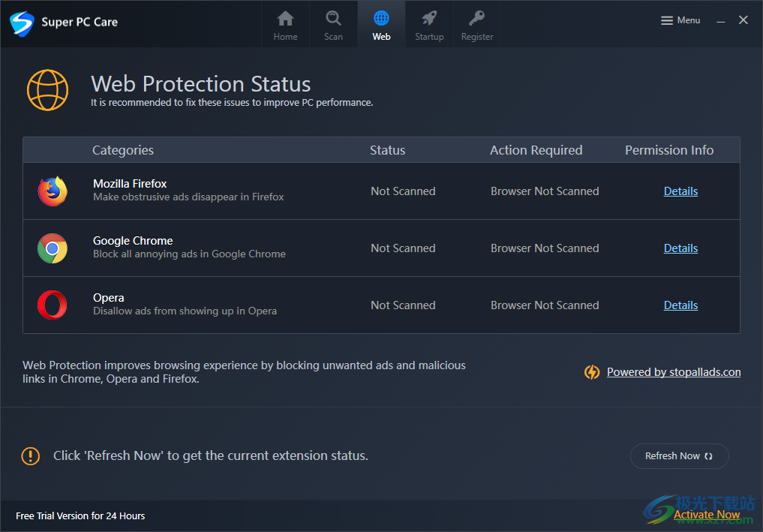
Task: Click the red Opera browser icon
Action: coord(52,305)
